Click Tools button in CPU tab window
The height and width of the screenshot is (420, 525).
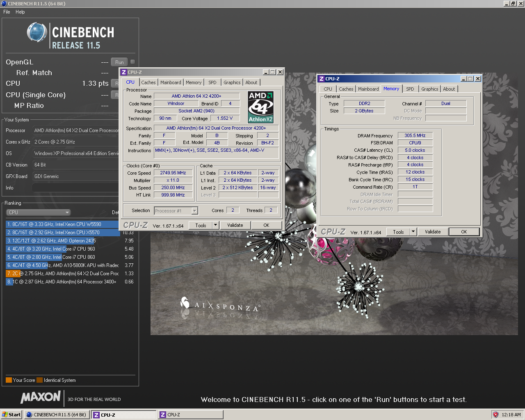click(201, 225)
